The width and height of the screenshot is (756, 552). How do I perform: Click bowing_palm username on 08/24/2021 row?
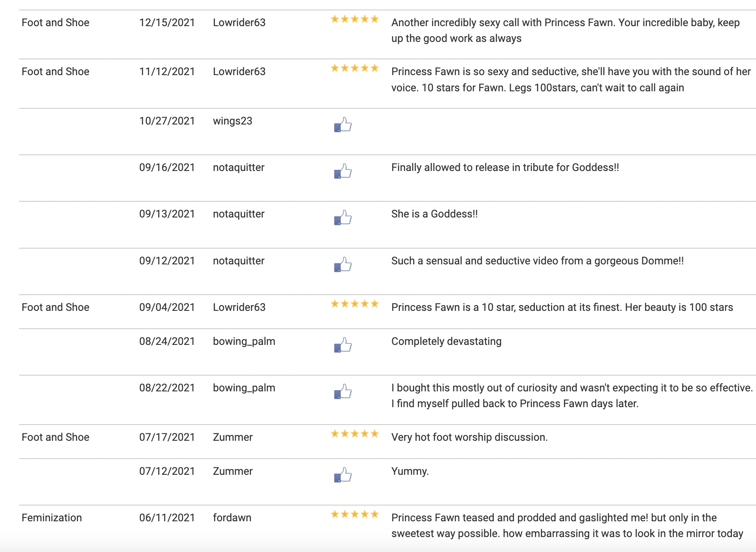click(x=244, y=341)
